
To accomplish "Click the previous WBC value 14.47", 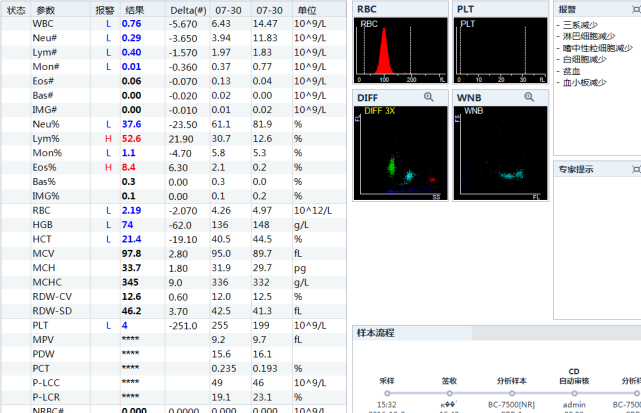I will coord(265,24).
